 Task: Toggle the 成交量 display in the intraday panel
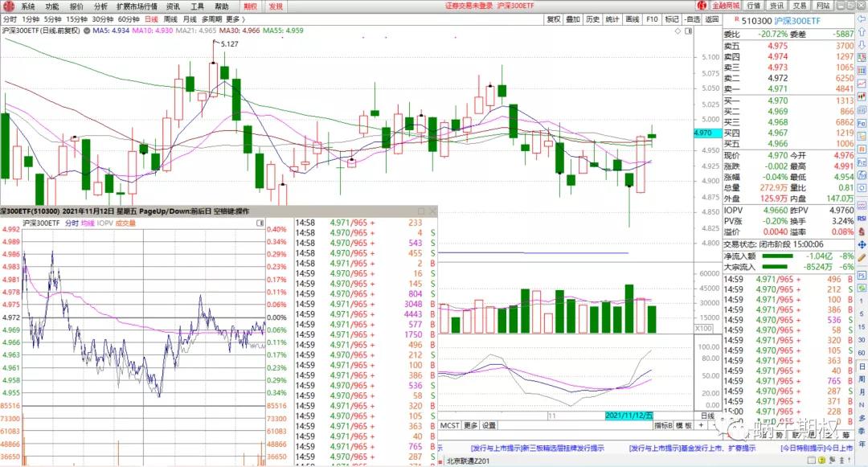(x=125, y=223)
